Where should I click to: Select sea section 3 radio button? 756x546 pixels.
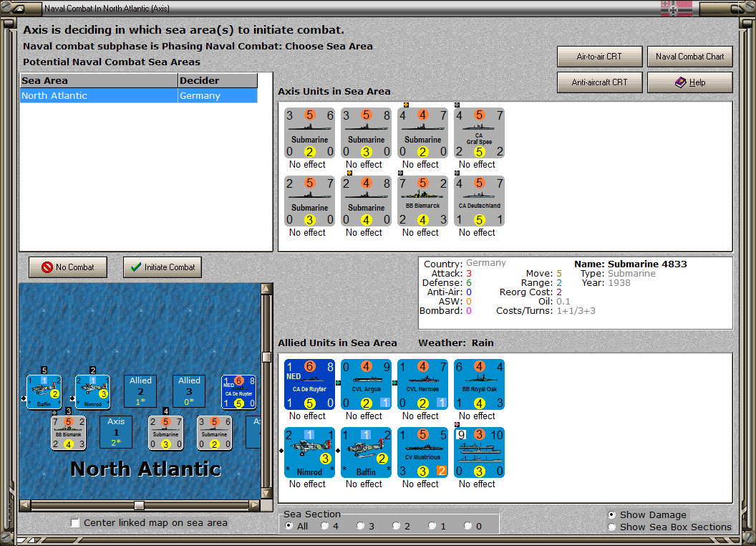360,526
